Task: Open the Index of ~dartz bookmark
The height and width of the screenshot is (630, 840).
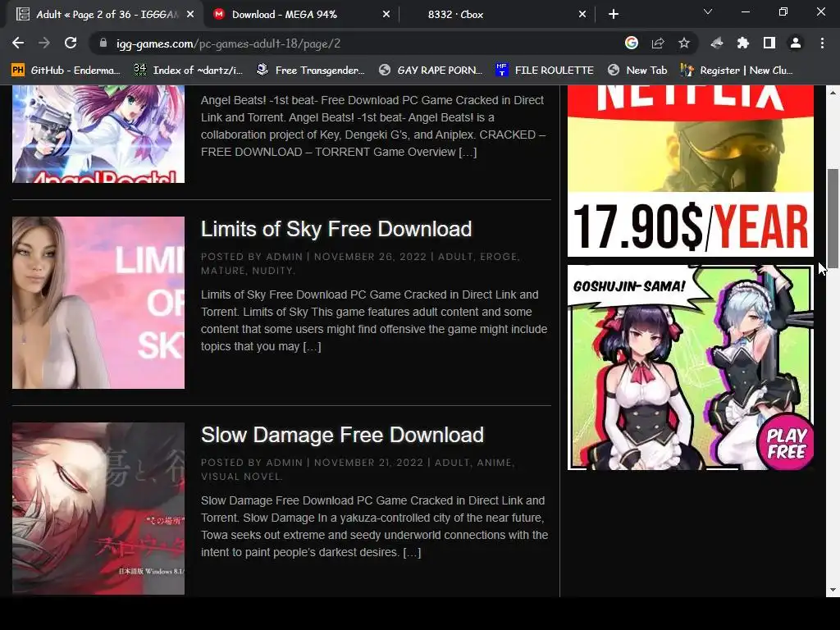Action: tap(188, 71)
